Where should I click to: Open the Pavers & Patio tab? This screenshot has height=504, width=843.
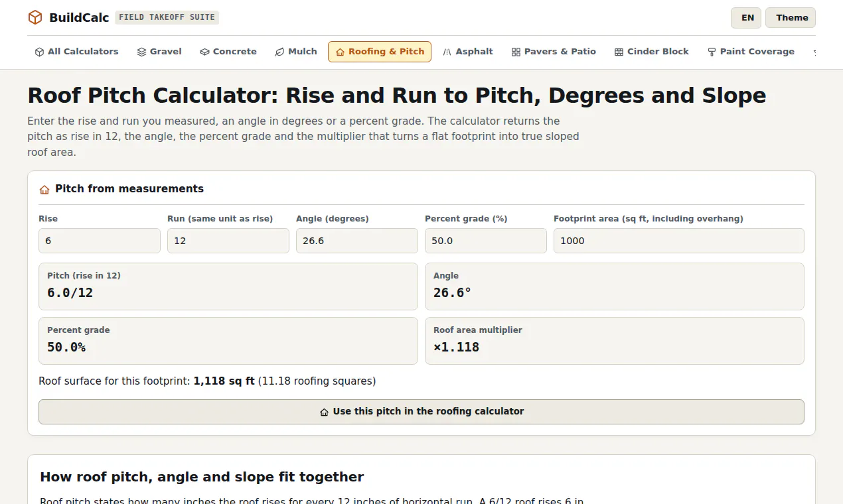click(554, 52)
